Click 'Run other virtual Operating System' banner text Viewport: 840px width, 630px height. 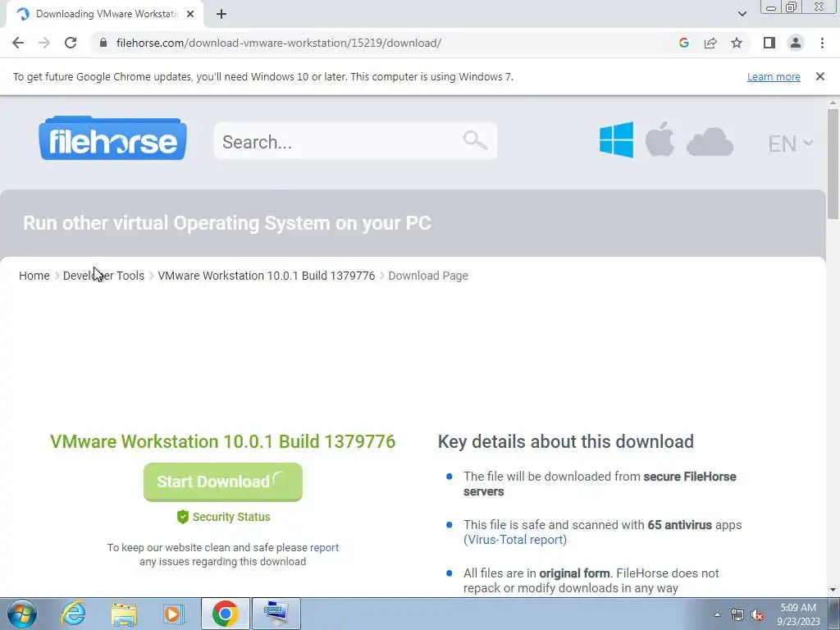227,223
